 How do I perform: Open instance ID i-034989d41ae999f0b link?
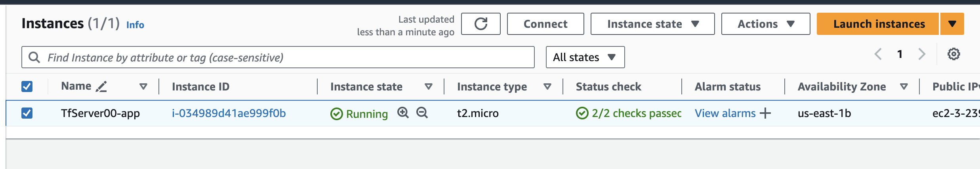[x=229, y=113]
